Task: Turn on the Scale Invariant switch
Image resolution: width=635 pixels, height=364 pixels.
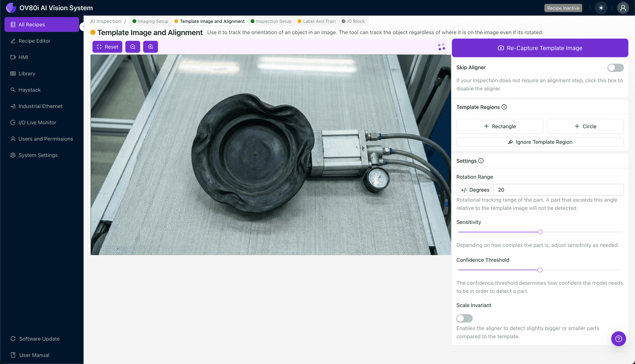Action: [464, 318]
